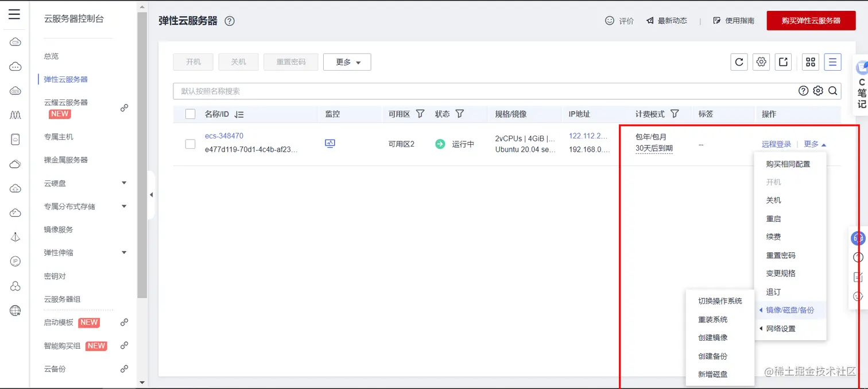Screen dimensions: 868x389
Task: Click 评价 in the header
Action: tap(619, 21)
